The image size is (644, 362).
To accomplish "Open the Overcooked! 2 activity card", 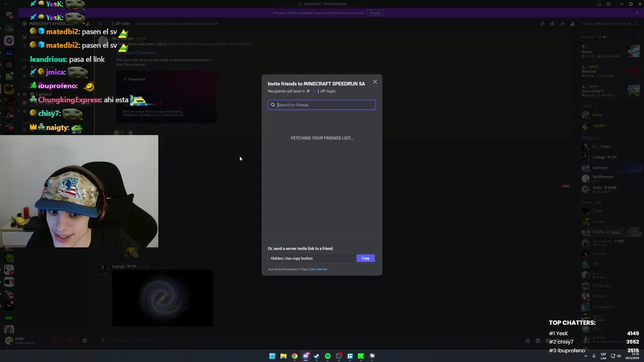I will tap(610, 91).
